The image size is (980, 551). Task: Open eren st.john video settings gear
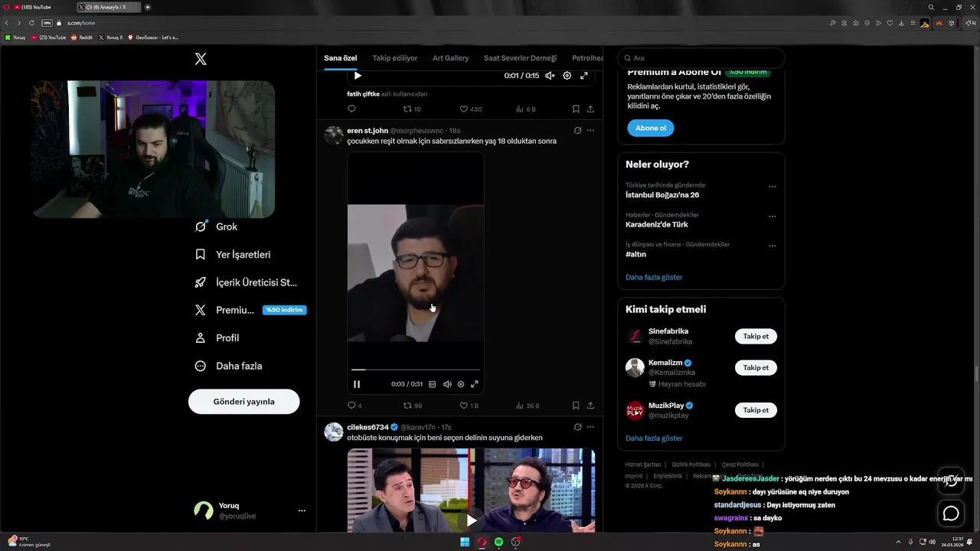461,384
